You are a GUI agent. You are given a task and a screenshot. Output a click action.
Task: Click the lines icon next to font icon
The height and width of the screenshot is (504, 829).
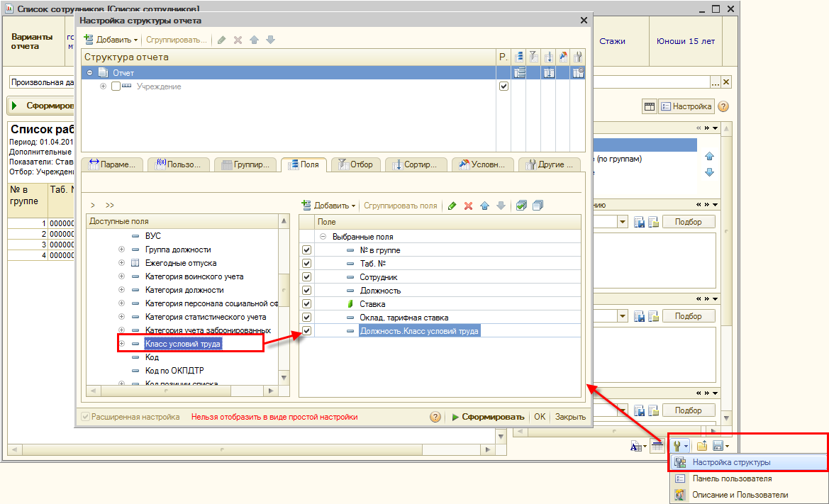pos(657,447)
